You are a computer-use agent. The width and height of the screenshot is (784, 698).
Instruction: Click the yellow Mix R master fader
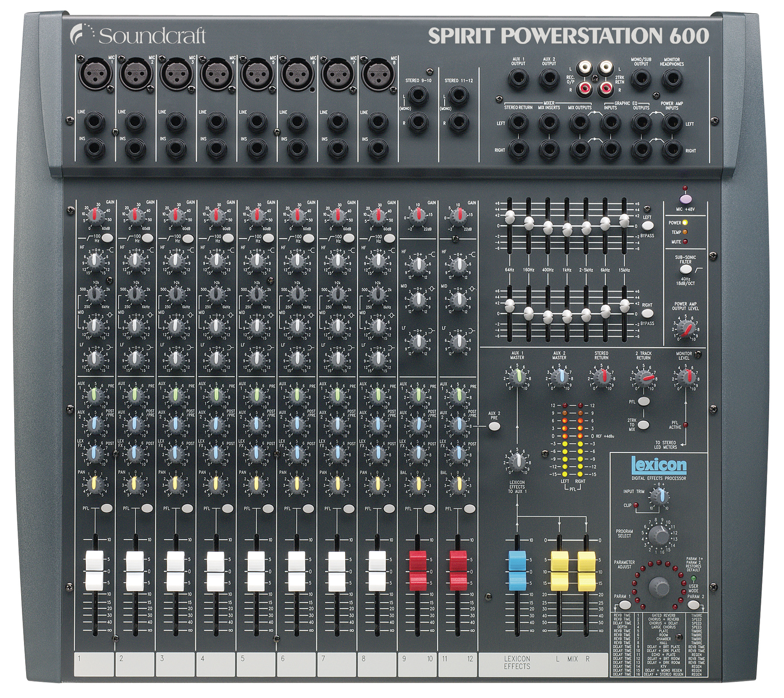587,571
